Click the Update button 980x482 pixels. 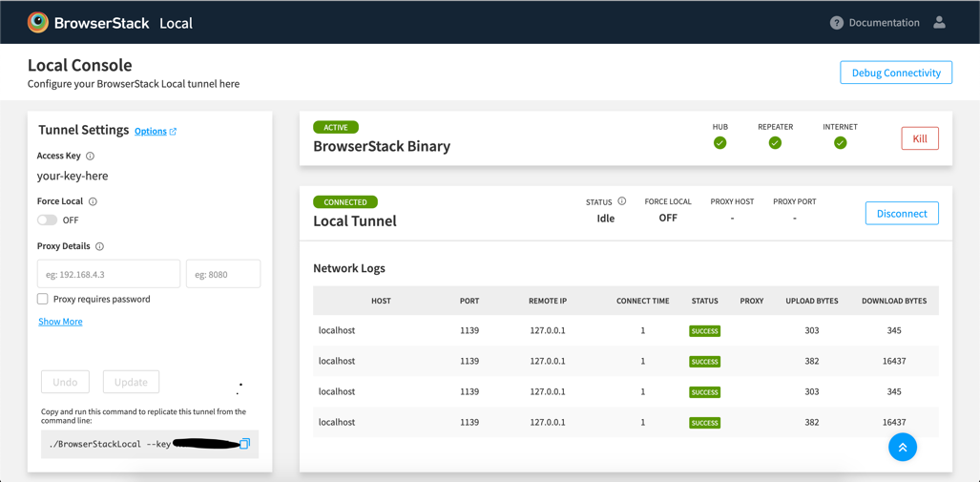[132, 382]
